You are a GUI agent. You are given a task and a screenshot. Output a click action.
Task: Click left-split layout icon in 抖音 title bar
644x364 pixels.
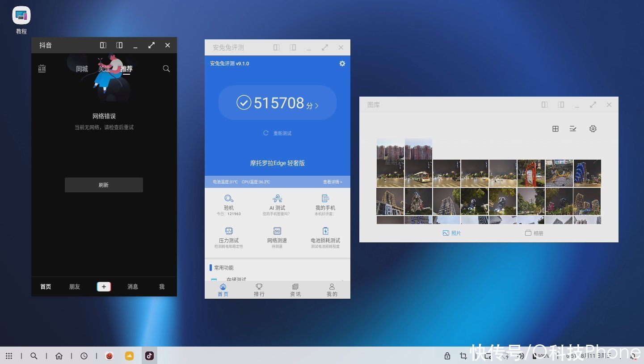[x=103, y=45]
